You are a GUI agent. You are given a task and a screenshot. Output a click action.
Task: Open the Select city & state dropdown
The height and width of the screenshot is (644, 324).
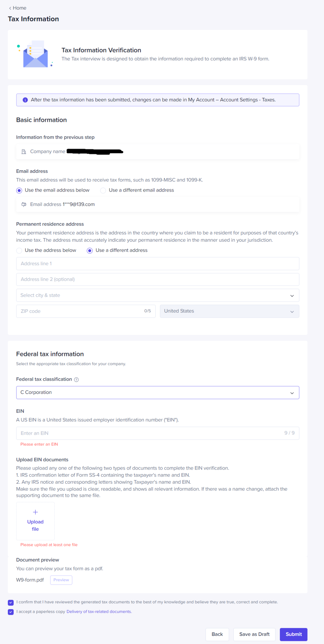[157, 295]
